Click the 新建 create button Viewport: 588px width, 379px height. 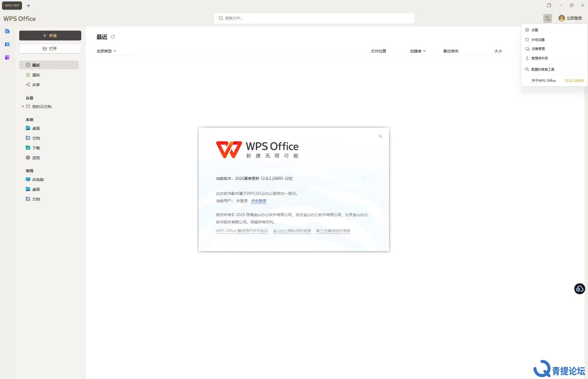[x=50, y=36]
